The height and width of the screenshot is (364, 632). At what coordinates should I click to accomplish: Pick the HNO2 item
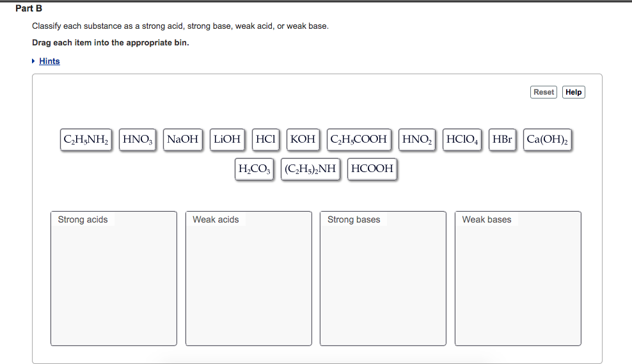tap(417, 139)
